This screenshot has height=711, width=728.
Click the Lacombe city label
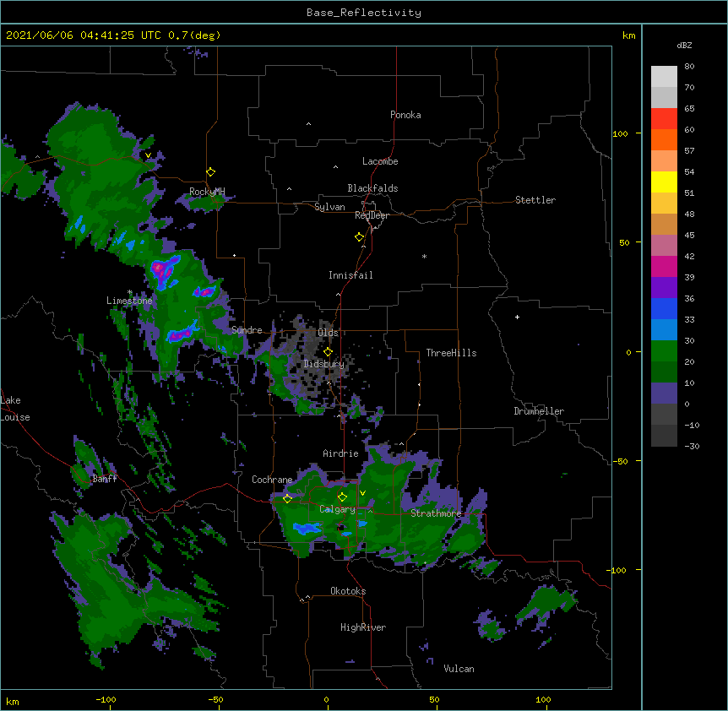(x=380, y=161)
